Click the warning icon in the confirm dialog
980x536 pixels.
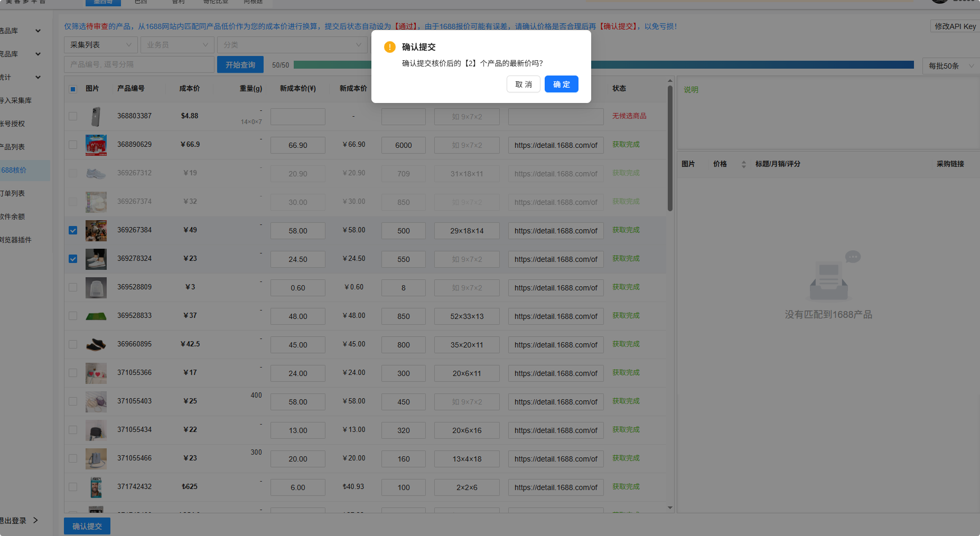[390, 47]
